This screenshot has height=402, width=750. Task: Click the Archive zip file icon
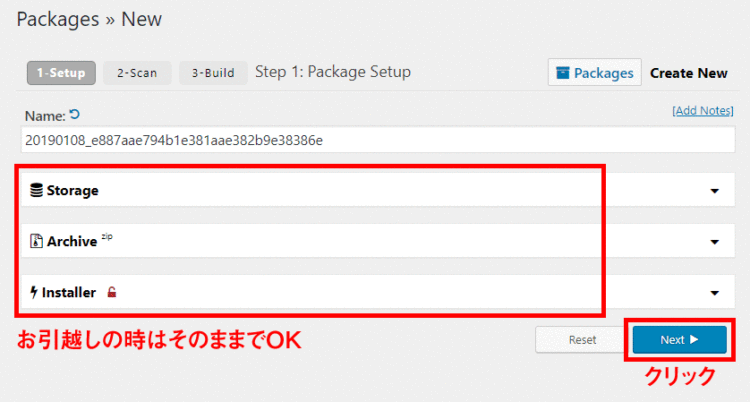(36, 241)
